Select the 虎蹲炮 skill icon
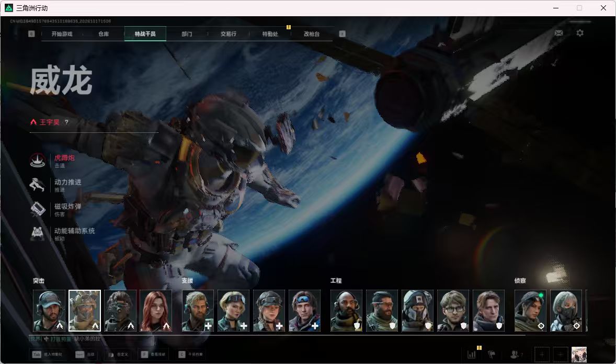Viewport: 616px width, 364px height. [38, 161]
